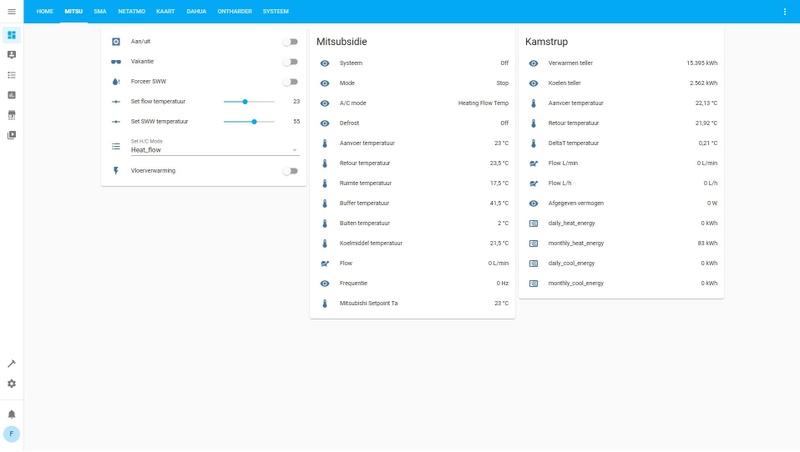Viewport: 800px width, 452px height.
Task: Click the user profile avatar F
Action: pos(11,434)
